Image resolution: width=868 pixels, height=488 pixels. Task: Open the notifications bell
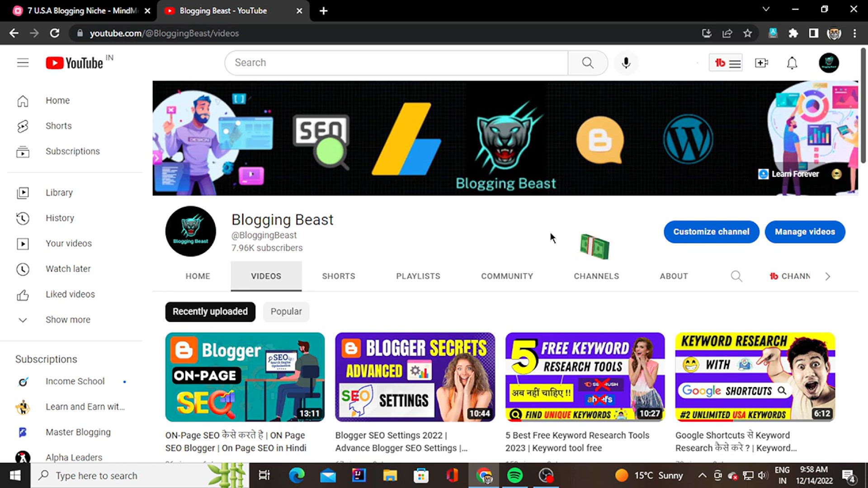[x=792, y=63]
